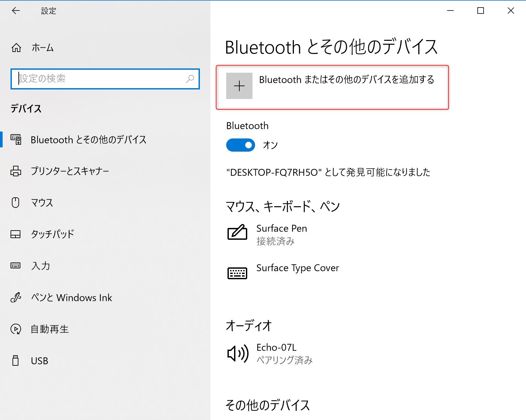Image resolution: width=526 pixels, height=420 pixels.
Task: Click the オーディオ section heading
Action: pyautogui.click(x=249, y=326)
